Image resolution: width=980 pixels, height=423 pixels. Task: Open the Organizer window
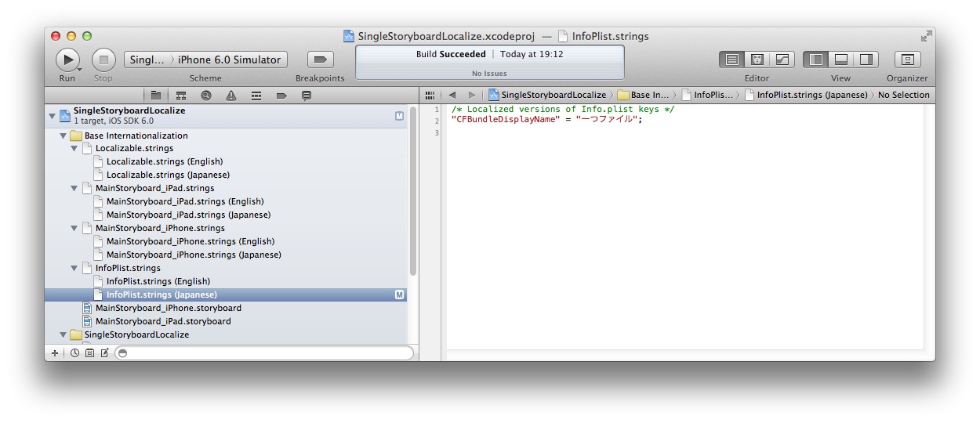point(908,60)
